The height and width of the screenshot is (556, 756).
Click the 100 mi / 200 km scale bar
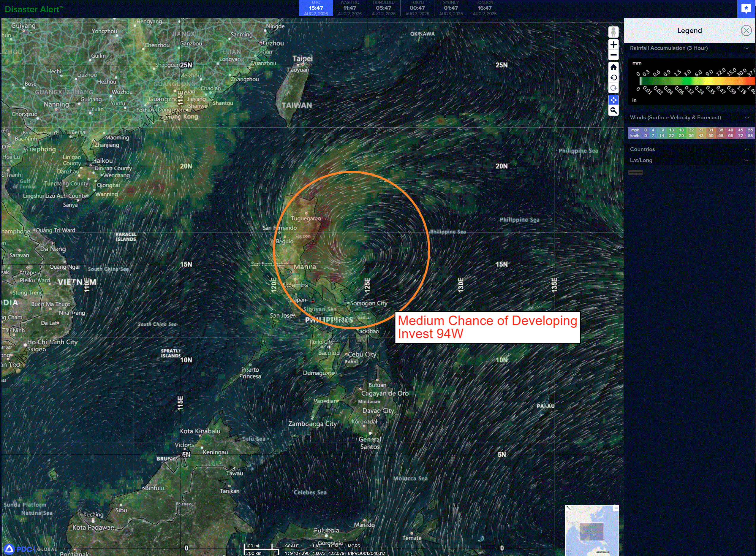pos(261,549)
